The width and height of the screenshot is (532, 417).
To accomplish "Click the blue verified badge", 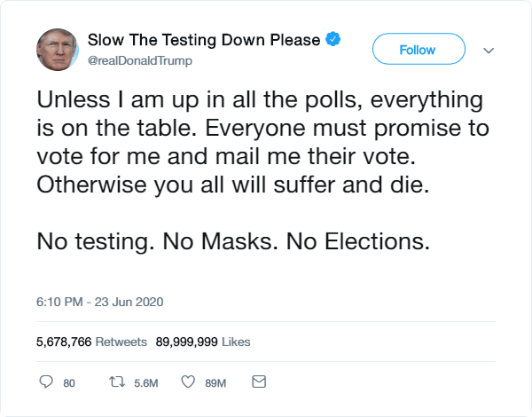I will pyautogui.click(x=334, y=40).
